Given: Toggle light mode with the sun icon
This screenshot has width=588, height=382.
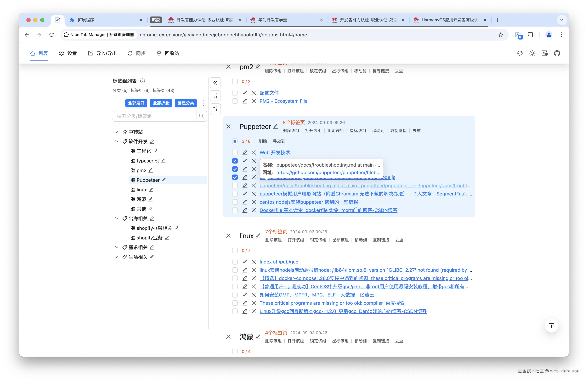Looking at the screenshot, I should pyautogui.click(x=532, y=53).
